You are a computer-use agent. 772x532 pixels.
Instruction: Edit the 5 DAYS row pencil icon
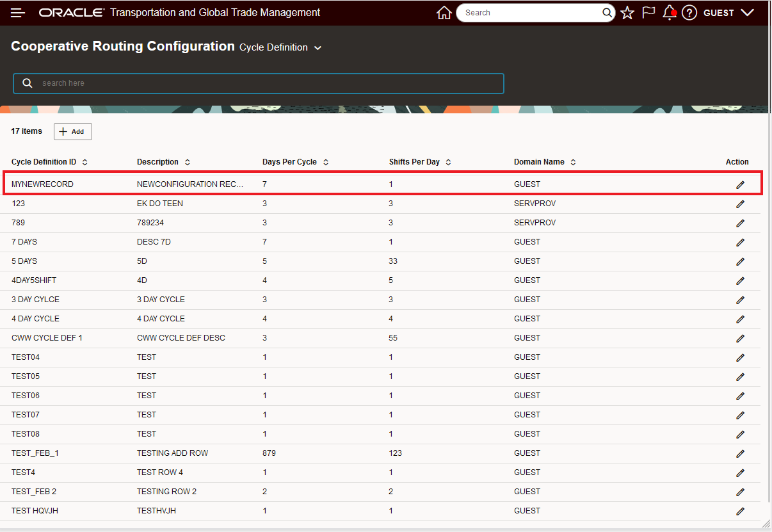741,261
